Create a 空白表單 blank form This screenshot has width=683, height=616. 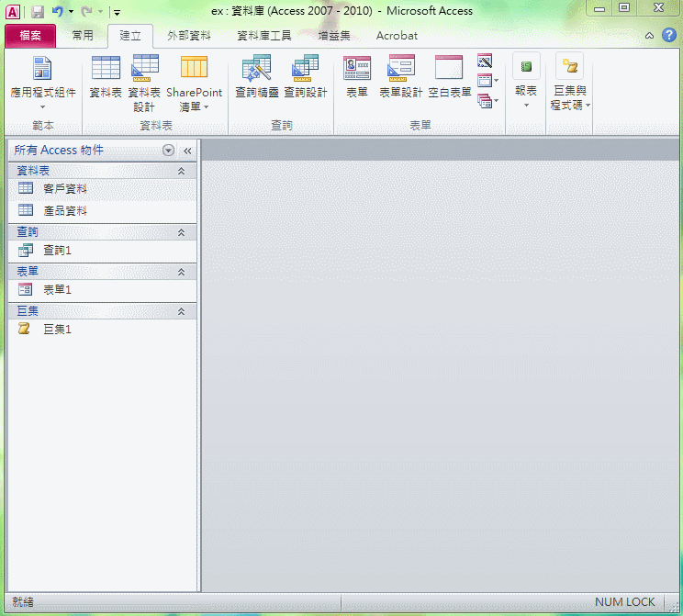click(x=450, y=77)
